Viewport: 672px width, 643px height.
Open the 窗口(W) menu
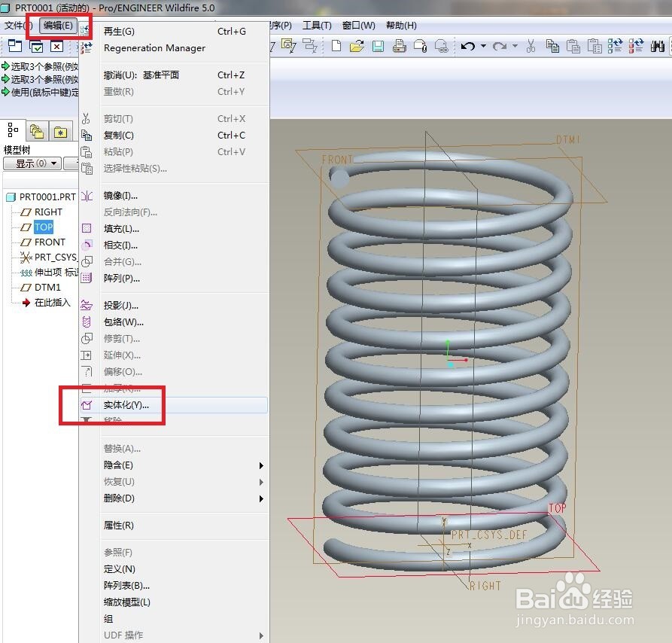358,26
